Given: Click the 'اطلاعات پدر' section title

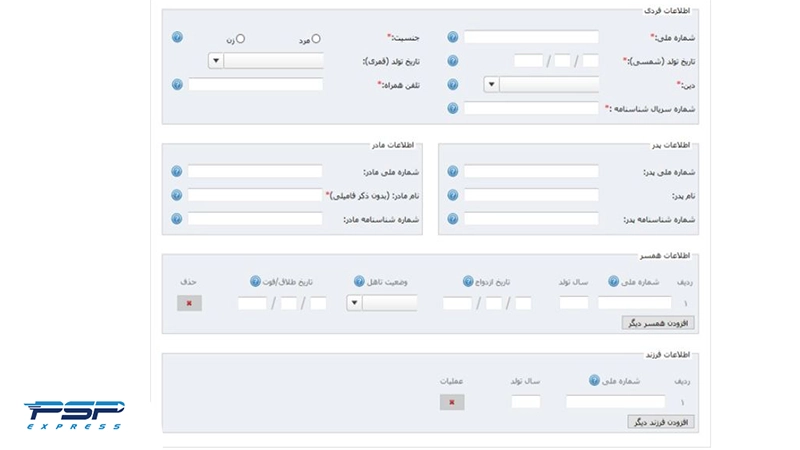Looking at the screenshot, I should pyautogui.click(x=670, y=145).
